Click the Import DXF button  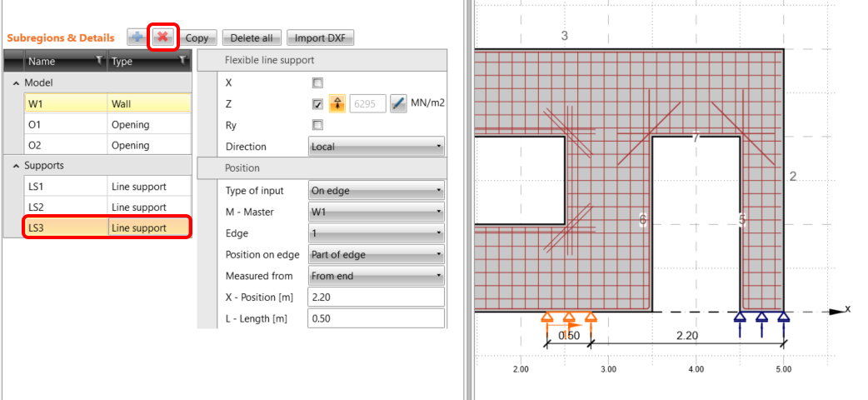point(320,37)
